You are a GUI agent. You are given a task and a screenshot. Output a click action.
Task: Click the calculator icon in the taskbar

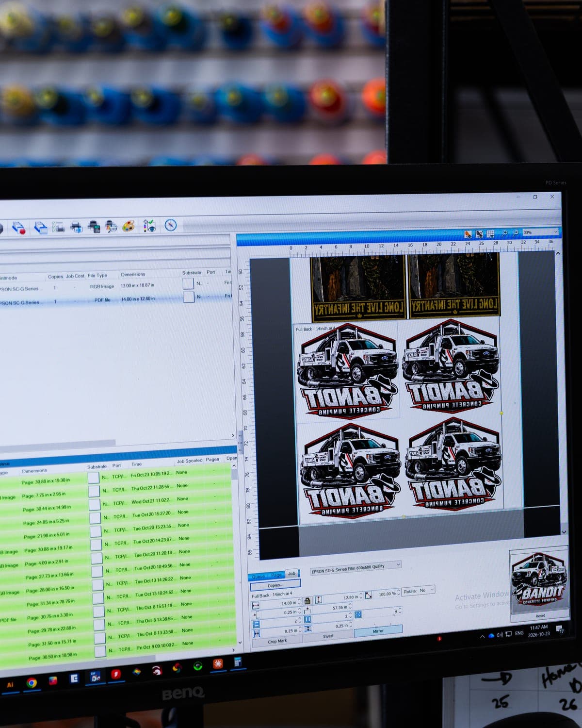[x=237, y=662]
